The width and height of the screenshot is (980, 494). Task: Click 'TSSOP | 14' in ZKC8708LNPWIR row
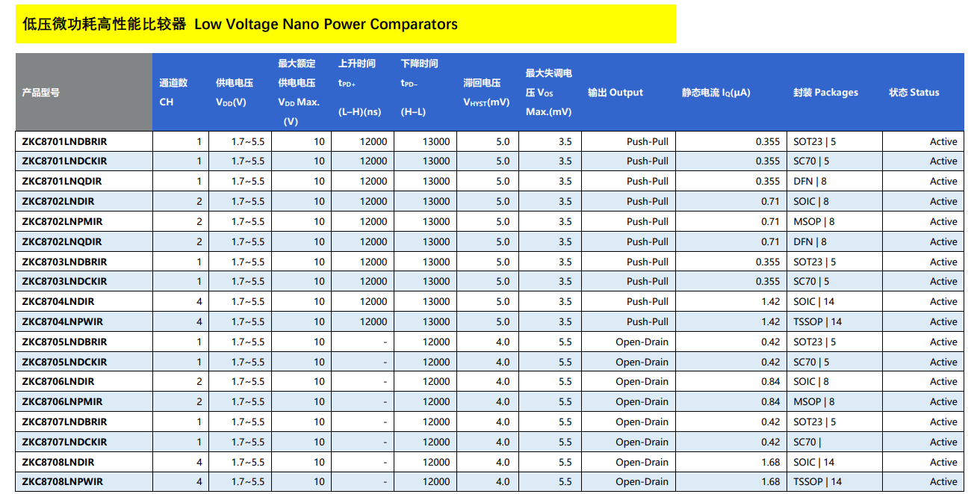point(818,482)
